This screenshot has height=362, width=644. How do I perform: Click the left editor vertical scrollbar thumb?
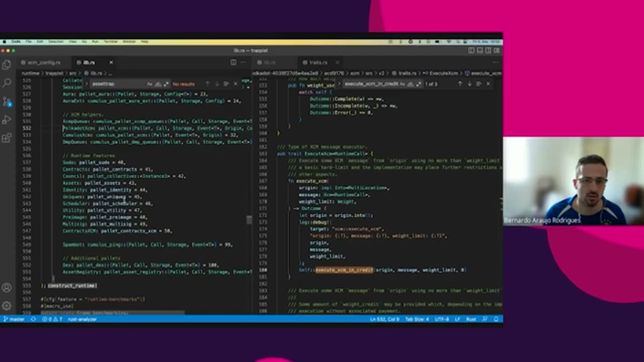(x=249, y=220)
